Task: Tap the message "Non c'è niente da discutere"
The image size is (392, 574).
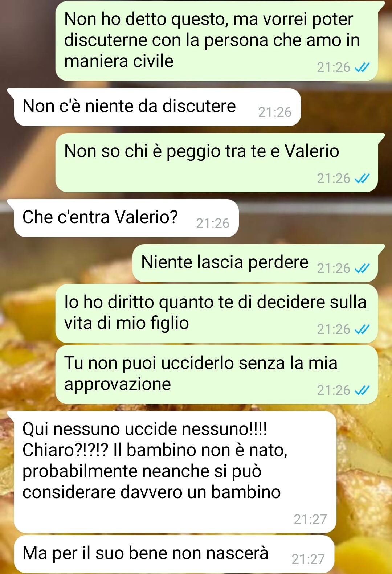Action: click(157, 107)
